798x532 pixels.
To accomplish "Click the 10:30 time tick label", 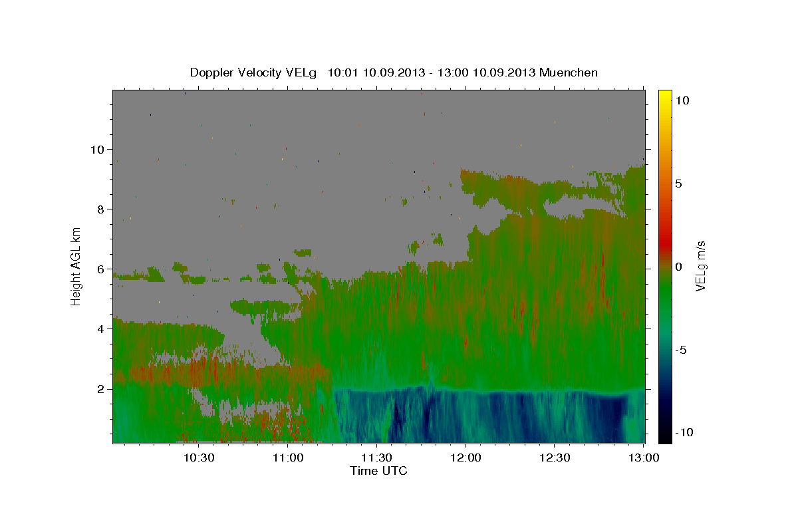I will point(199,458).
